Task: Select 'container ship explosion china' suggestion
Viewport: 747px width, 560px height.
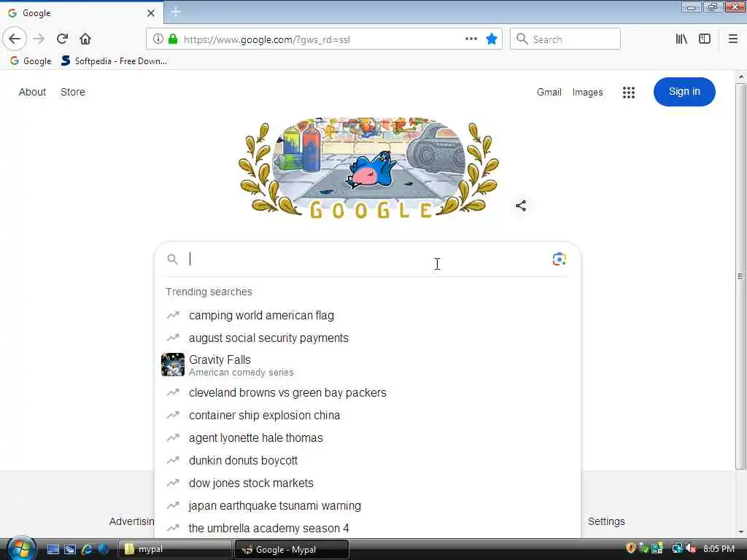Action: 368,415
